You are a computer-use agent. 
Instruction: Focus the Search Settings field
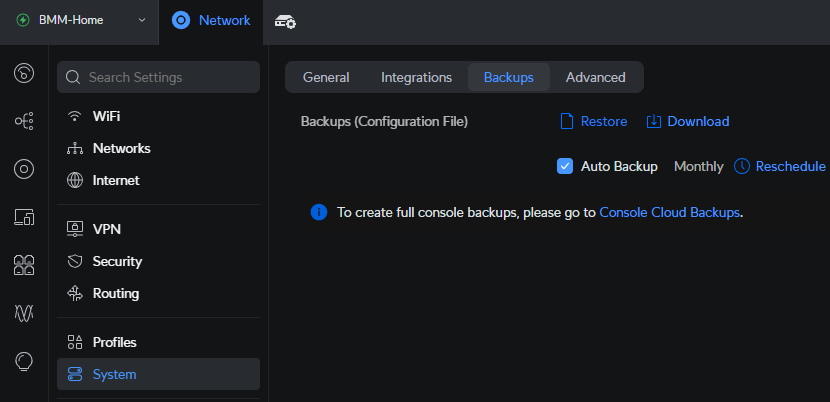[158, 77]
